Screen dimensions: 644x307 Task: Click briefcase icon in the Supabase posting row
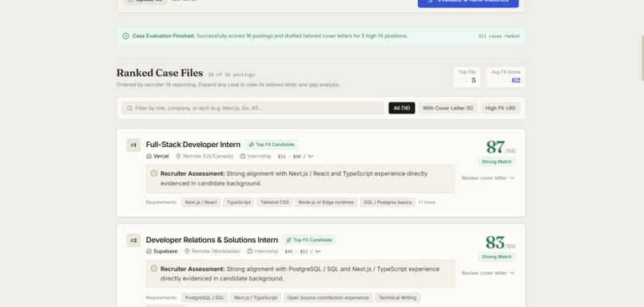pyautogui.click(x=250, y=251)
